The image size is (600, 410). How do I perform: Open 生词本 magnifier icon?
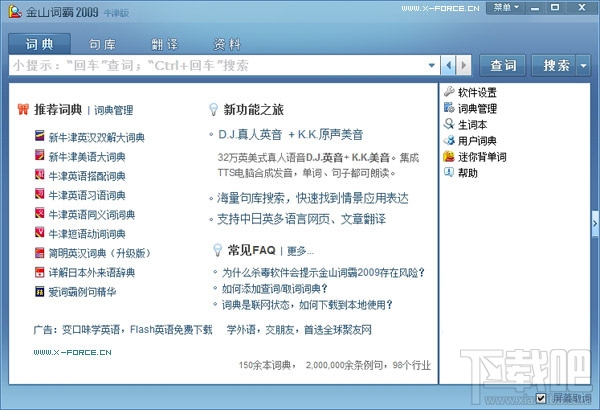click(x=449, y=124)
